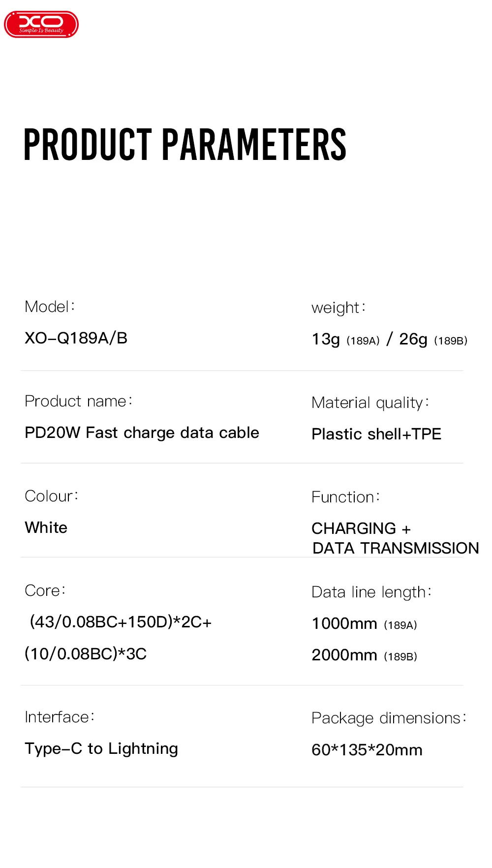
Task: Select the (10/0.08BC)*3C core spec
Action: [86, 653]
